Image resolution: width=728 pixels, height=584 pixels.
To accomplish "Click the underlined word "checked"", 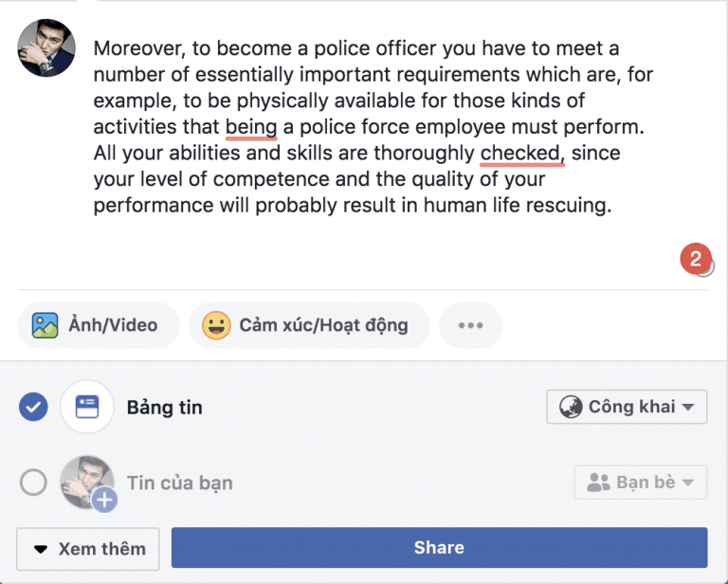I will [x=519, y=154].
